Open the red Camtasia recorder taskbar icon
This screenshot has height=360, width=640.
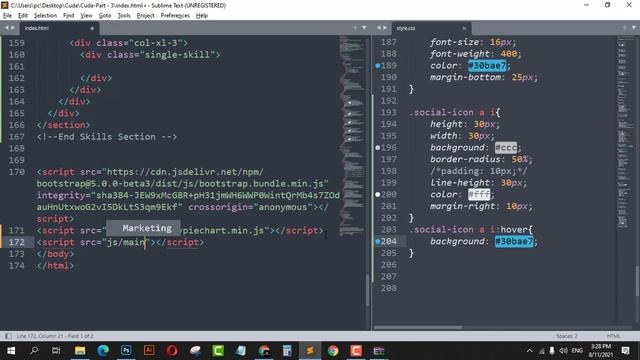(356, 351)
